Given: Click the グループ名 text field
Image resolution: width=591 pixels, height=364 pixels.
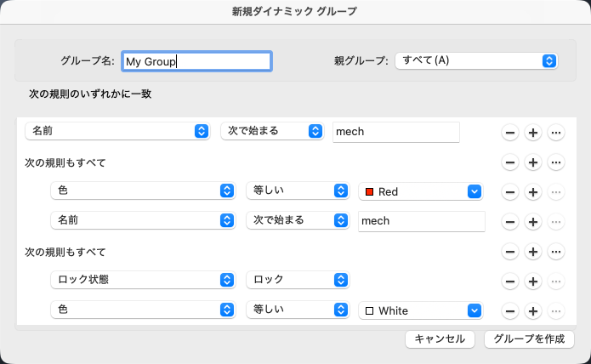Looking at the screenshot, I should (x=196, y=61).
